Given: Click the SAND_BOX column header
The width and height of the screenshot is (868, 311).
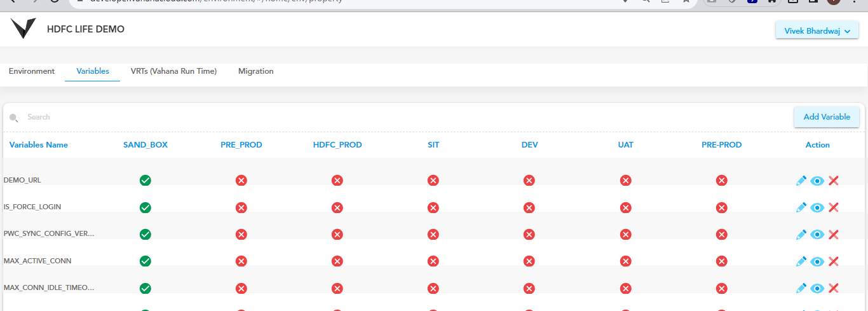Looking at the screenshot, I should click(x=146, y=145).
